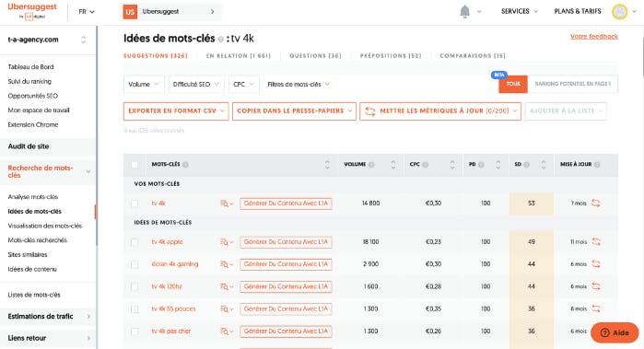Viewport: 644px width, 349px height.
Task: Click the Aide help bubble
Action: coord(615,332)
